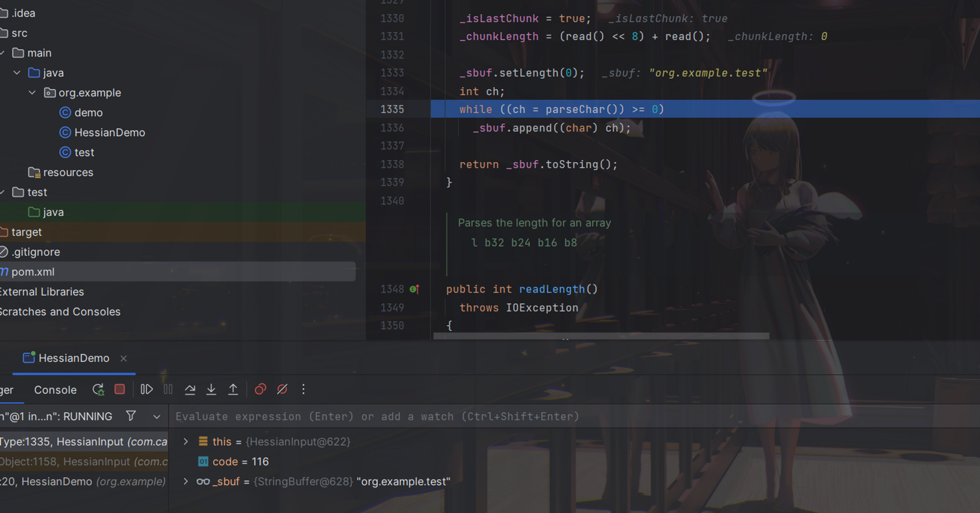Toggle Mute Breakpoints
This screenshot has height=513, width=980.
[x=282, y=389]
